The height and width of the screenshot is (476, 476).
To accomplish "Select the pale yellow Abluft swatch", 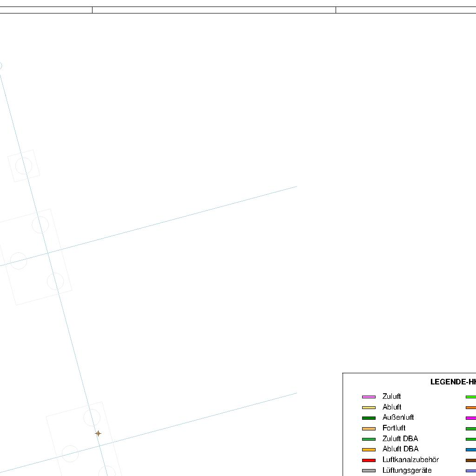I will [369, 408].
